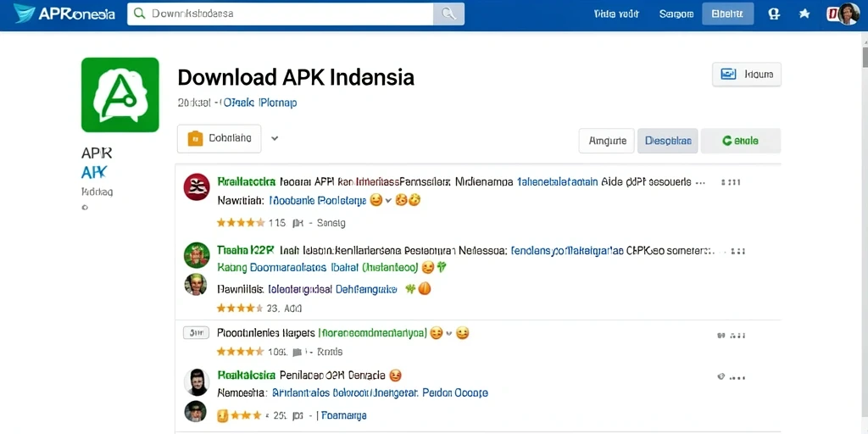Click the dark-haired avatar of last review

[x=197, y=382]
